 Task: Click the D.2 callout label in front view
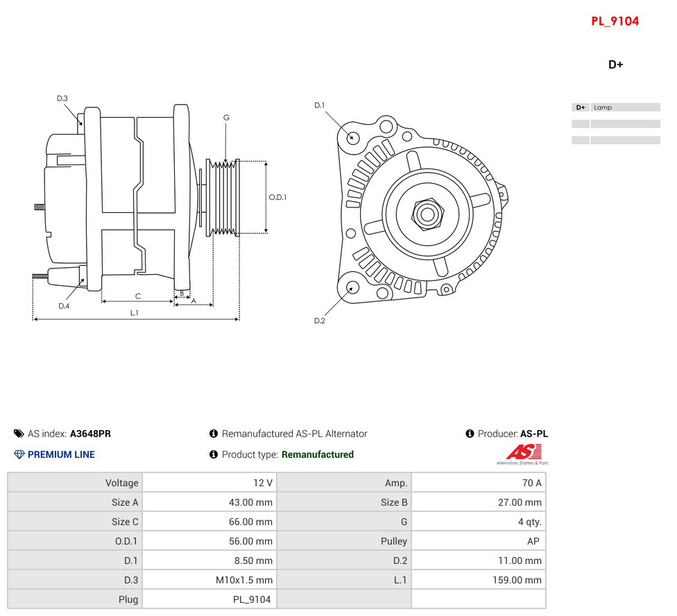[x=319, y=320]
